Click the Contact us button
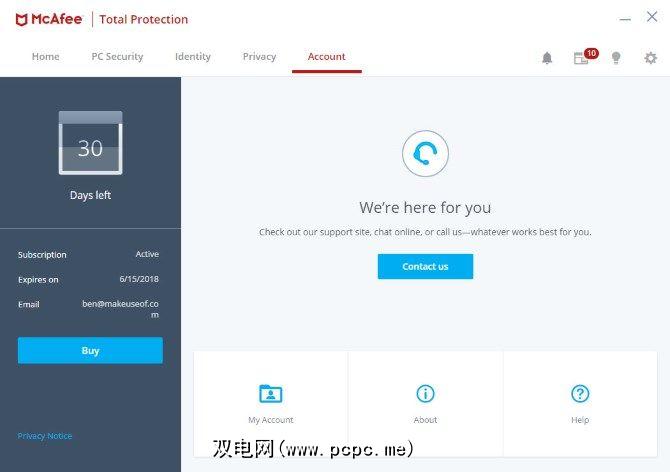Viewport: 670px width, 472px height. click(x=425, y=267)
